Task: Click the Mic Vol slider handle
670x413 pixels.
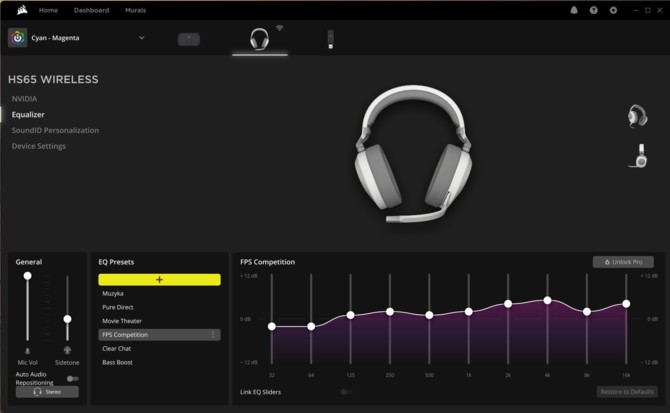Action: (27, 276)
